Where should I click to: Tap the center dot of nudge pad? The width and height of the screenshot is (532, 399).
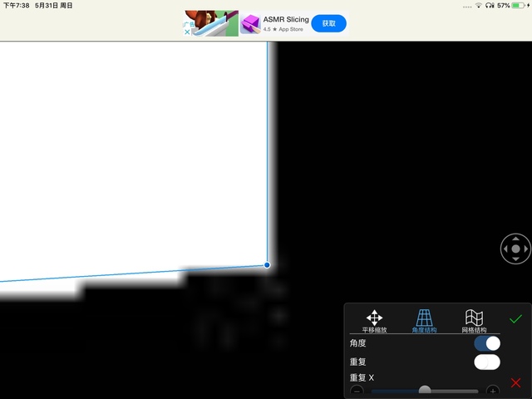515,249
